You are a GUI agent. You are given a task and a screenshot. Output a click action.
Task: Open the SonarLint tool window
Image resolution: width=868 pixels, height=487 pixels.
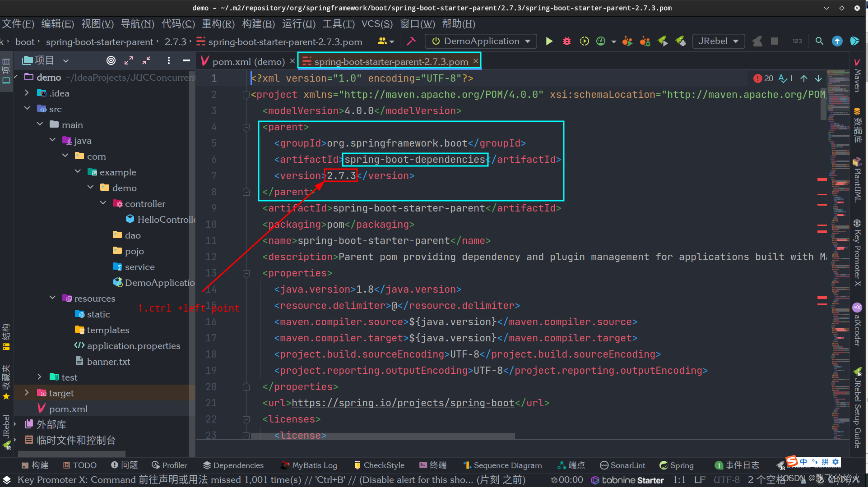coord(622,465)
